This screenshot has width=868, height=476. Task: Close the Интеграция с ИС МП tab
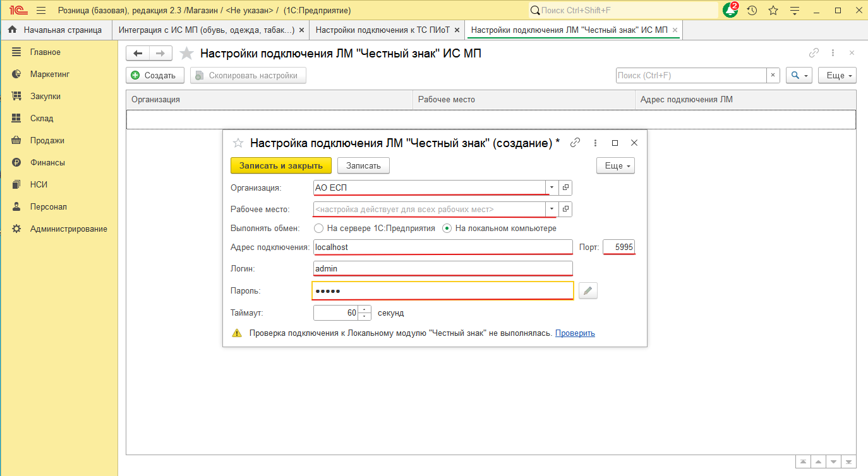[301, 30]
